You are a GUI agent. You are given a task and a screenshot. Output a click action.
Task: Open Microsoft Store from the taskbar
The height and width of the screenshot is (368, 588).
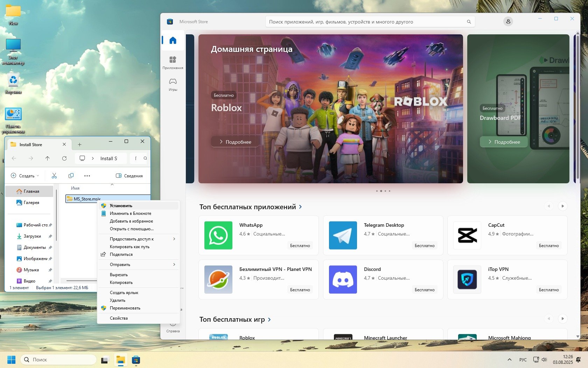(x=136, y=360)
